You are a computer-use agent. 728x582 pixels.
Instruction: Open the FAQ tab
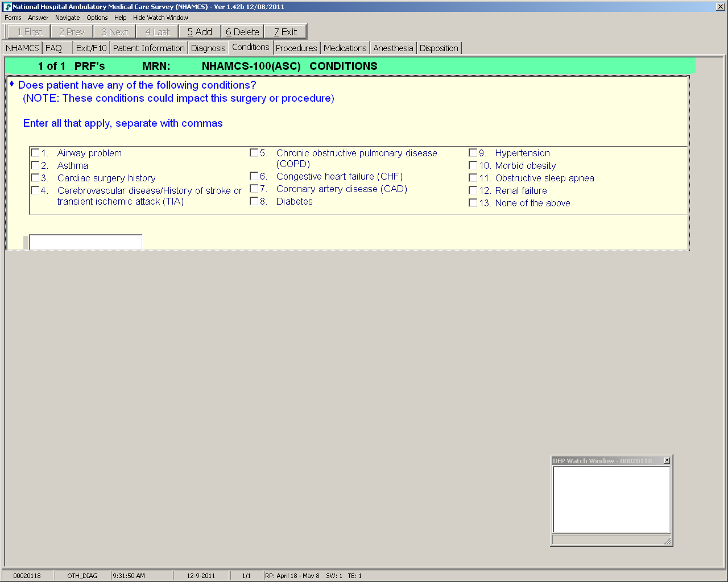point(57,48)
